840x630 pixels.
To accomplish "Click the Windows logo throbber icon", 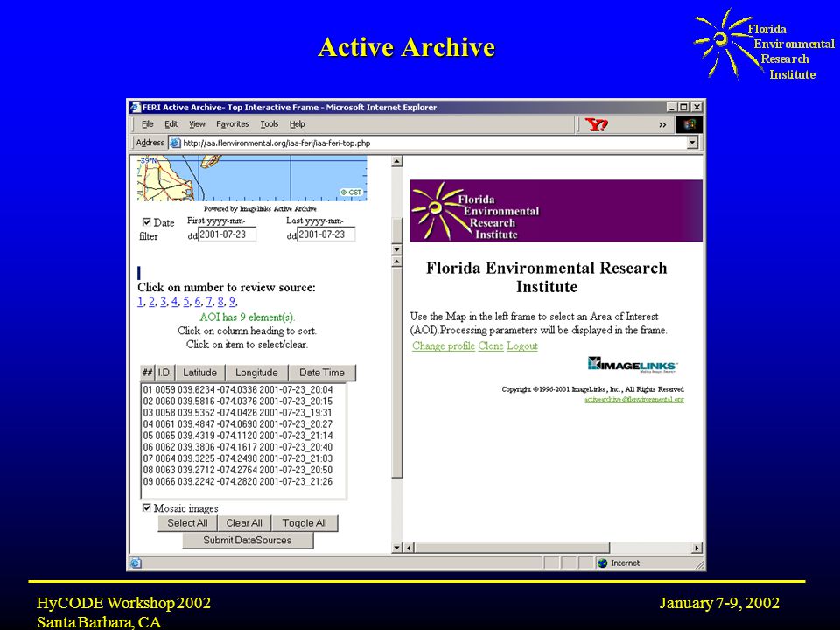I will pyautogui.click(x=689, y=125).
